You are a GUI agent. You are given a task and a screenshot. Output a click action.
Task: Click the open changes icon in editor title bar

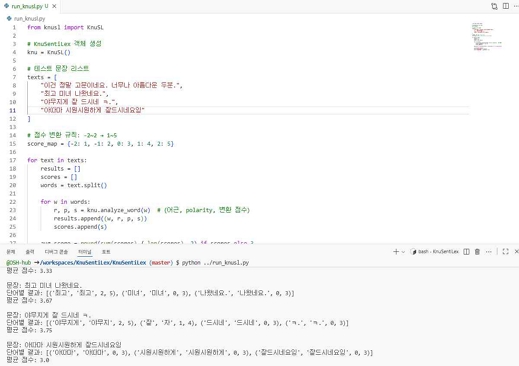[494, 6]
